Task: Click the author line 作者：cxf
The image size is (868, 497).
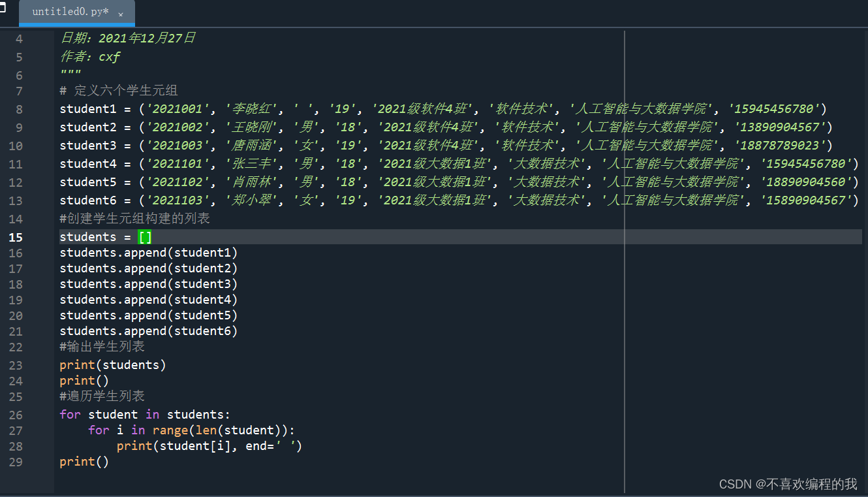Action: [90, 57]
